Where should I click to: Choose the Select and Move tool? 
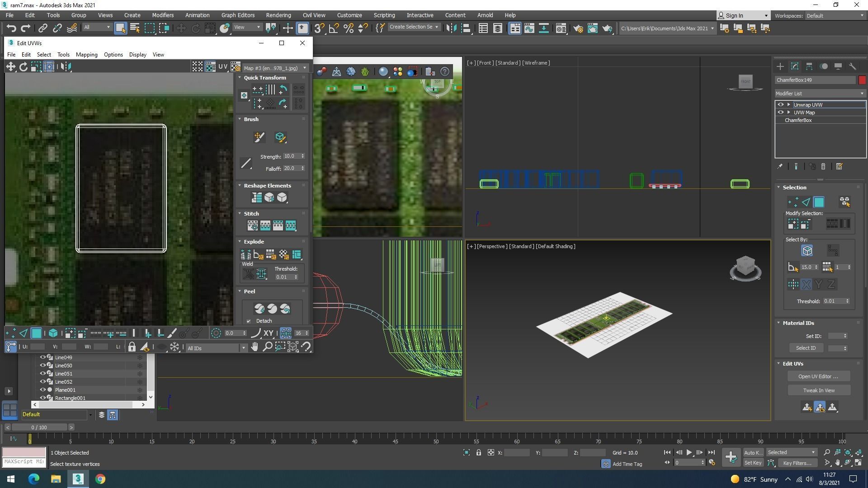click(x=181, y=28)
